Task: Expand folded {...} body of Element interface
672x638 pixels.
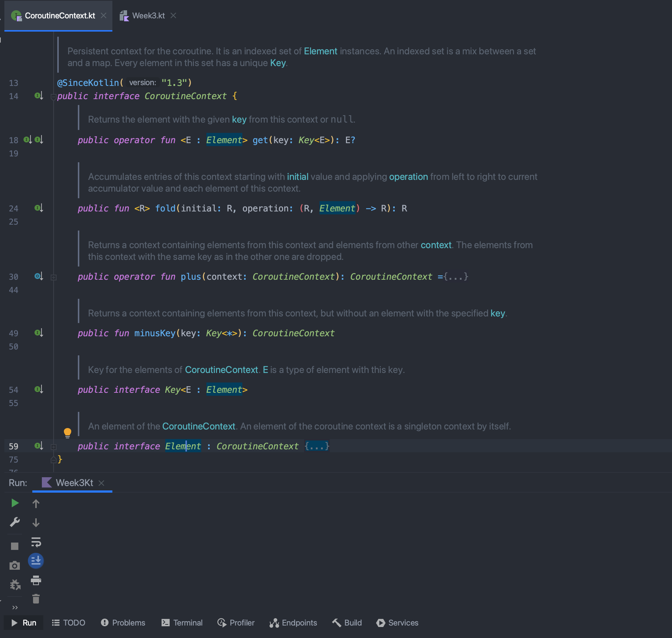Action: (x=317, y=446)
